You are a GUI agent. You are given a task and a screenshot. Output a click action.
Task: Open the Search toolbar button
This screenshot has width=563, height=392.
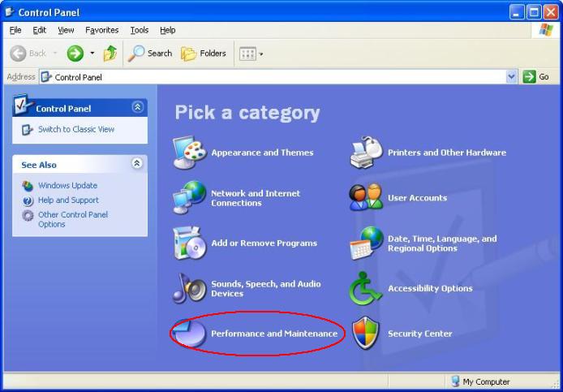tap(150, 54)
